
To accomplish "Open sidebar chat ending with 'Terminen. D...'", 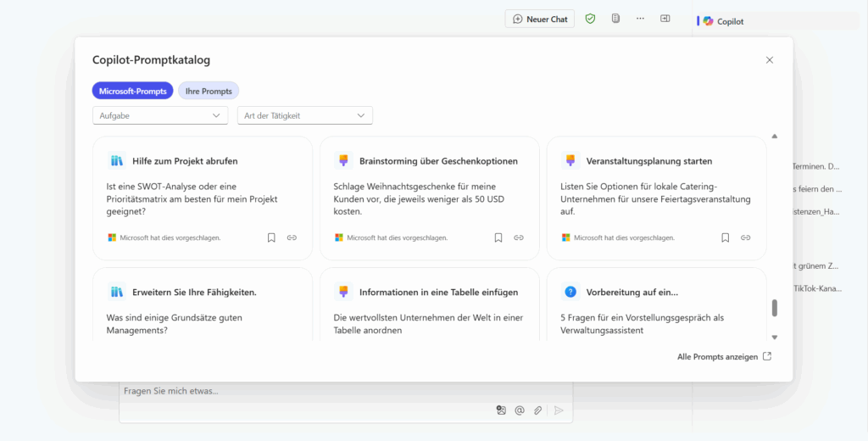I will click(817, 166).
